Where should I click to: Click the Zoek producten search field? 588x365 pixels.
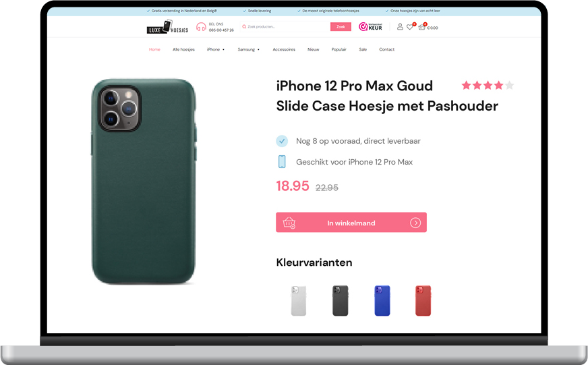(x=285, y=26)
